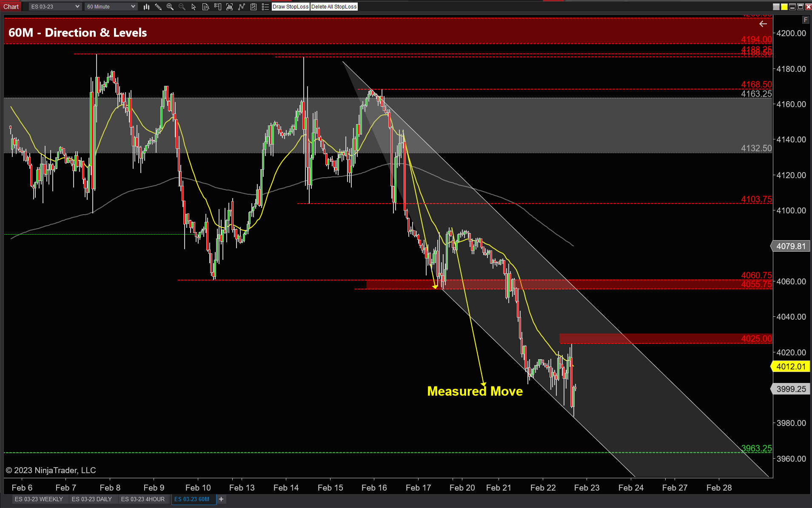812x508 pixels.
Task: Open the indicators icon
Action: 230,7
